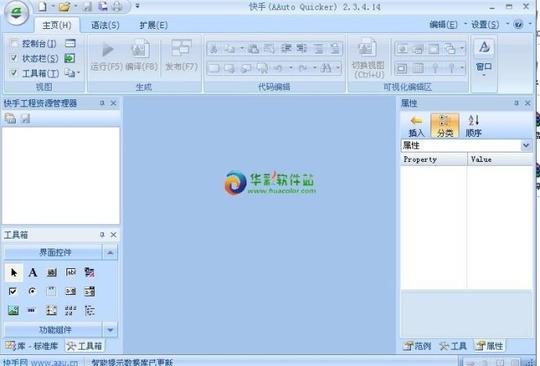Expand the 功能组件 section with the down arrow

pyautogui.click(x=110, y=330)
